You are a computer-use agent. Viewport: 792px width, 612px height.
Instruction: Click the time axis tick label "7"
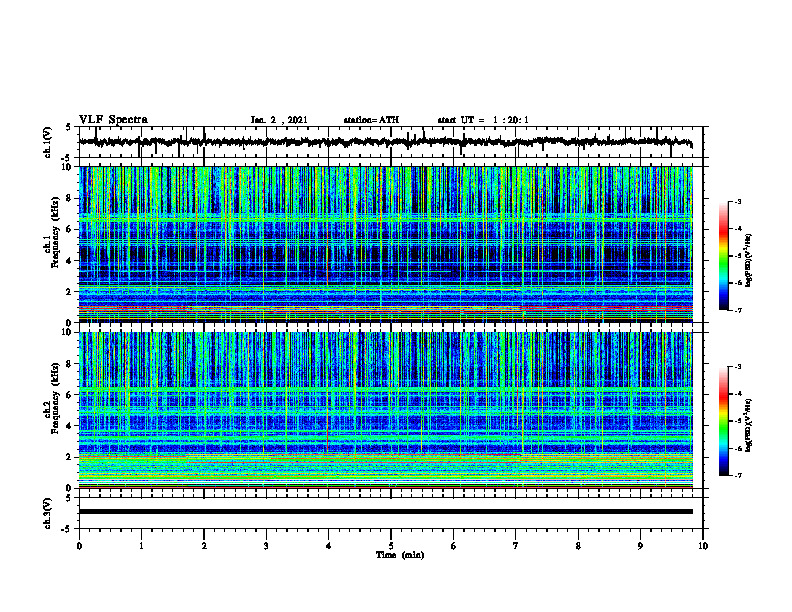pyautogui.click(x=516, y=546)
